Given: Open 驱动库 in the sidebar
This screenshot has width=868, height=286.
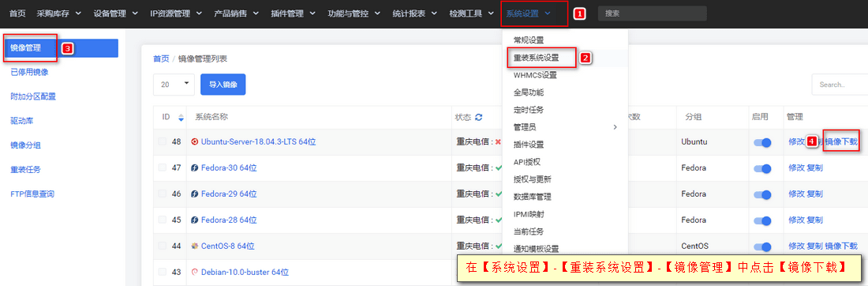Looking at the screenshot, I should [x=22, y=121].
